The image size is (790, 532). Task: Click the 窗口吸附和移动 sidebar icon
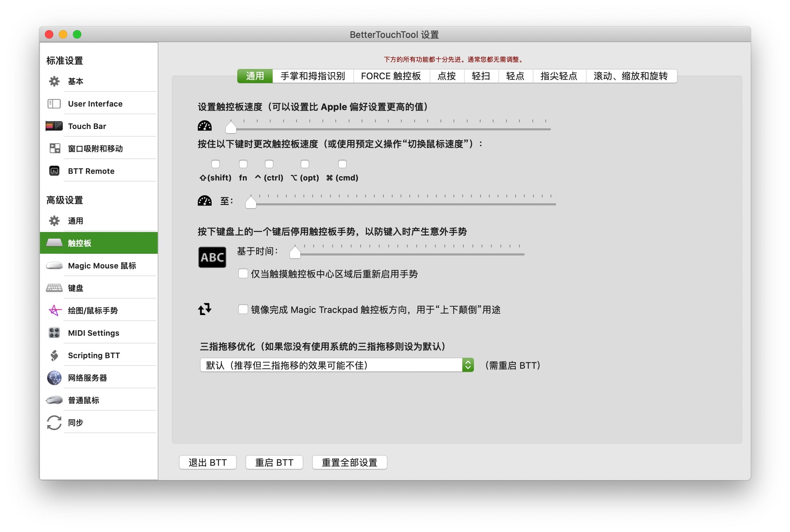point(54,149)
